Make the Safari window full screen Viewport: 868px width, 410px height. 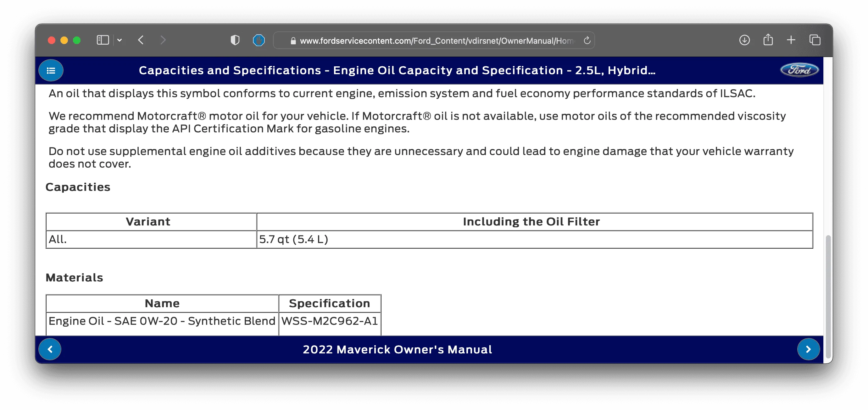point(77,41)
